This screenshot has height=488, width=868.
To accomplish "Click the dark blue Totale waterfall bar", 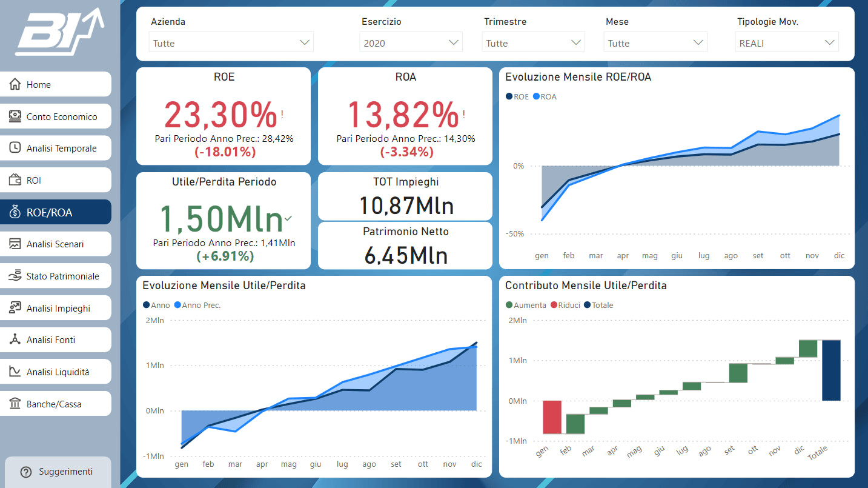I will pyautogui.click(x=831, y=370).
